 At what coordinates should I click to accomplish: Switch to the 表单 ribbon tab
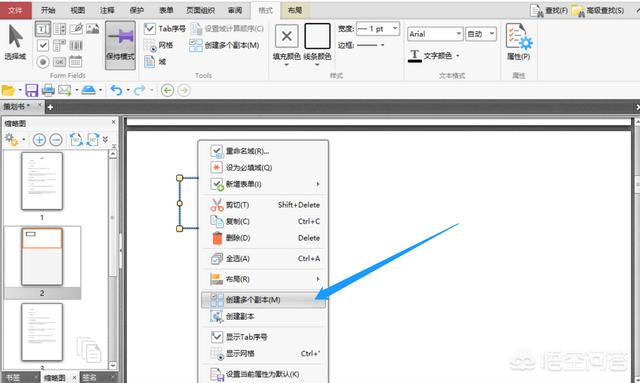(166, 10)
